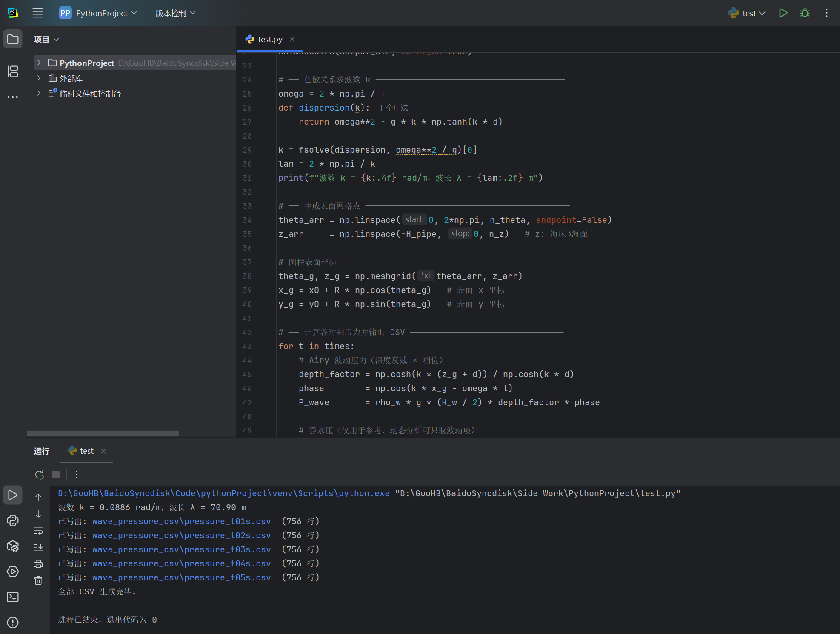Toggle scroll to end of console
The height and width of the screenshot is (634, 840).
tap(38, 547)
